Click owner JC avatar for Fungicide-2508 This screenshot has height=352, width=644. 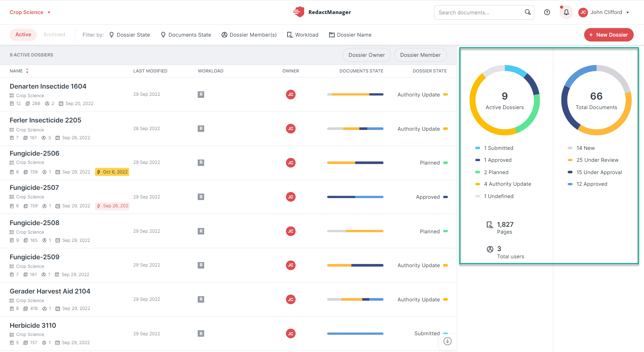[291, 231]
